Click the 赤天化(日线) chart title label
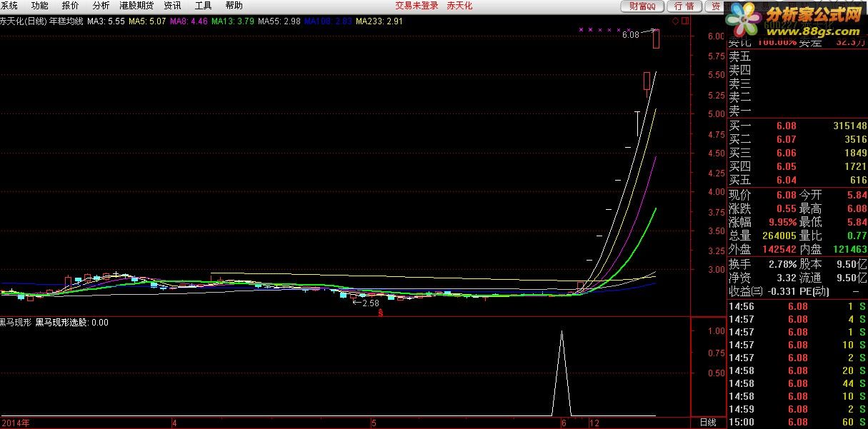The image size is (868, 429). click(x=23, y=21)
